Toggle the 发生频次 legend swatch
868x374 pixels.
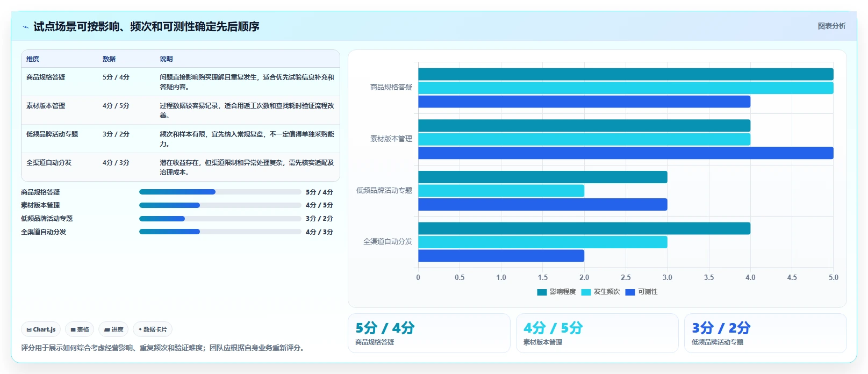click(586, 292)
